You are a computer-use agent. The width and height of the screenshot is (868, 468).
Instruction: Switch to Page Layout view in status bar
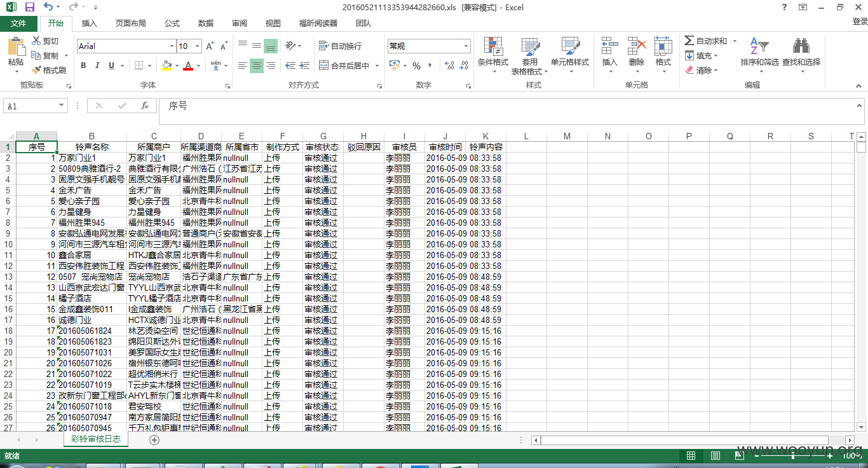(715, 455)
